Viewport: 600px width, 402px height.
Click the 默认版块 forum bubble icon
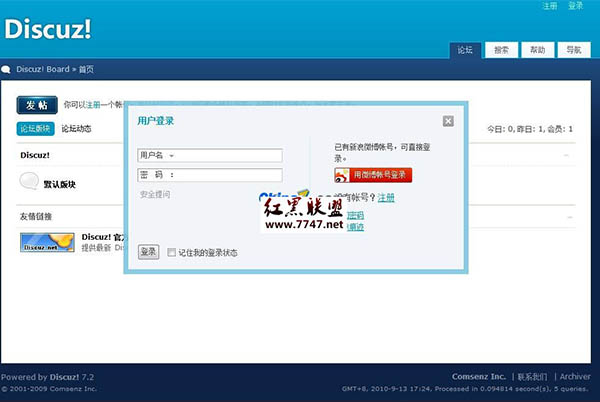(x=29, y=181)
